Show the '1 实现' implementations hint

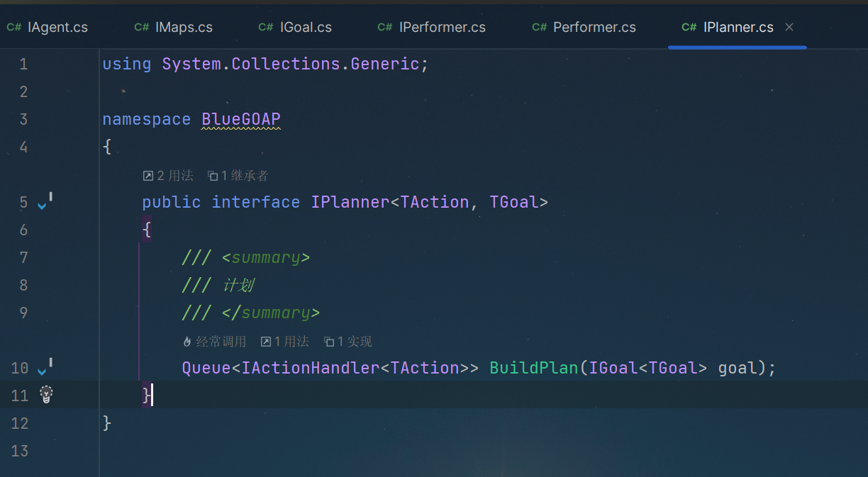coord(347,342)
